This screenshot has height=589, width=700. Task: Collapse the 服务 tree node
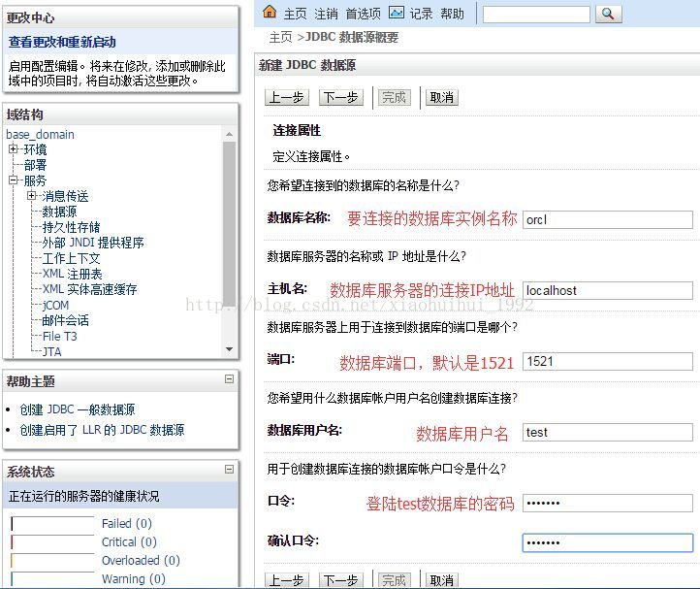point(14,180)
